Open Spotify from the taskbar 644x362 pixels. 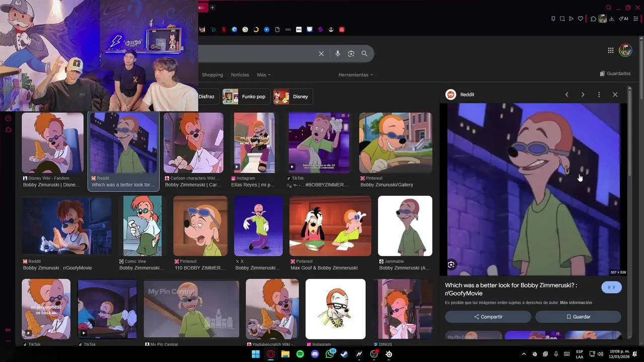click(300, 354)
